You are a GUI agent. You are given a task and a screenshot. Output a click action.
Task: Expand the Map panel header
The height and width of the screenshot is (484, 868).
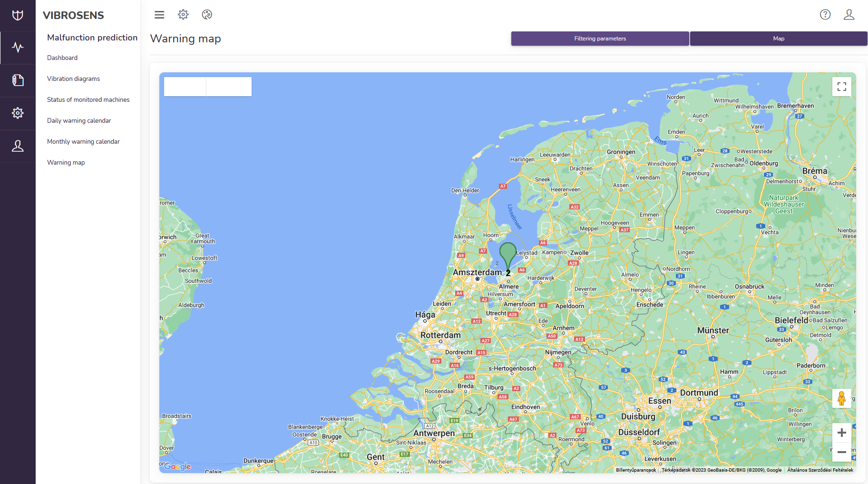[779, 39]
